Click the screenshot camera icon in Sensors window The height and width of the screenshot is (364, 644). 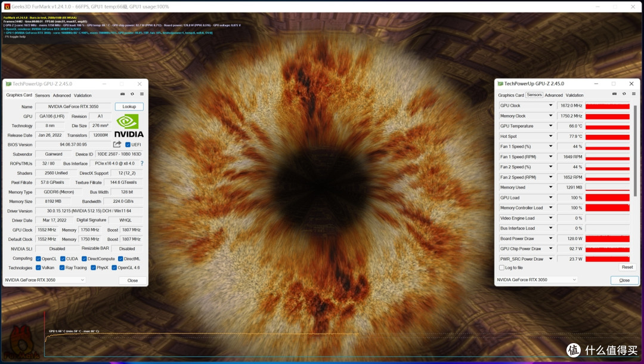click(x=614, y=94)
